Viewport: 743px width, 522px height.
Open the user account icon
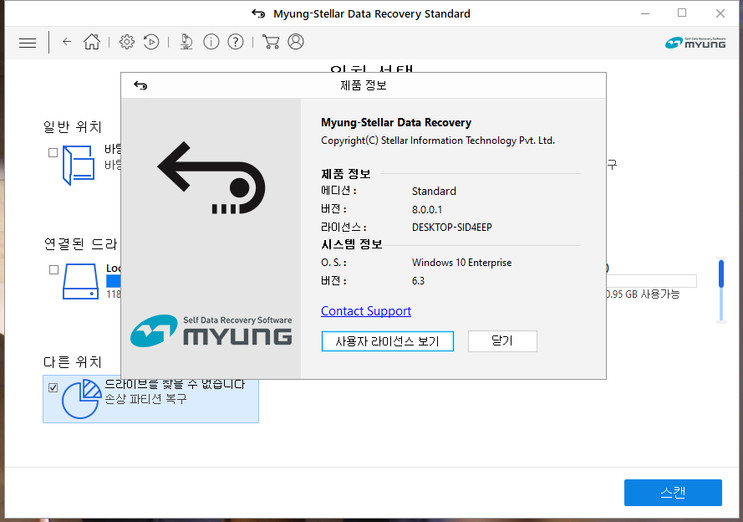(296, 42)
